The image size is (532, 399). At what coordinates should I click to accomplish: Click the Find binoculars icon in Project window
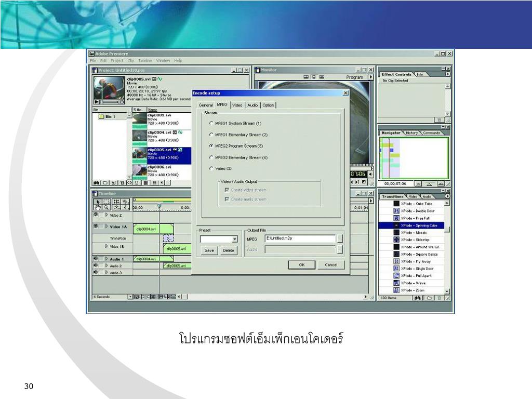(x=96, y=182)
